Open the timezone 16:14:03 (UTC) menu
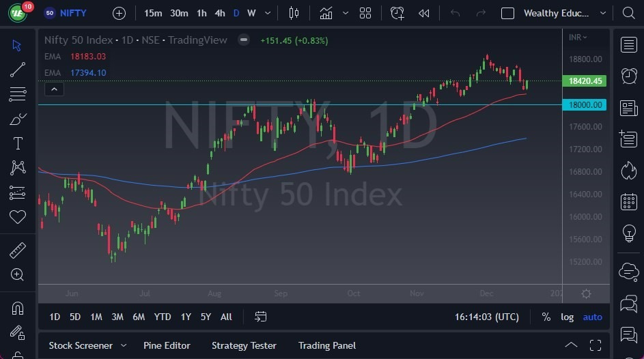The image size is (644, 359). [x=487, y=317]
